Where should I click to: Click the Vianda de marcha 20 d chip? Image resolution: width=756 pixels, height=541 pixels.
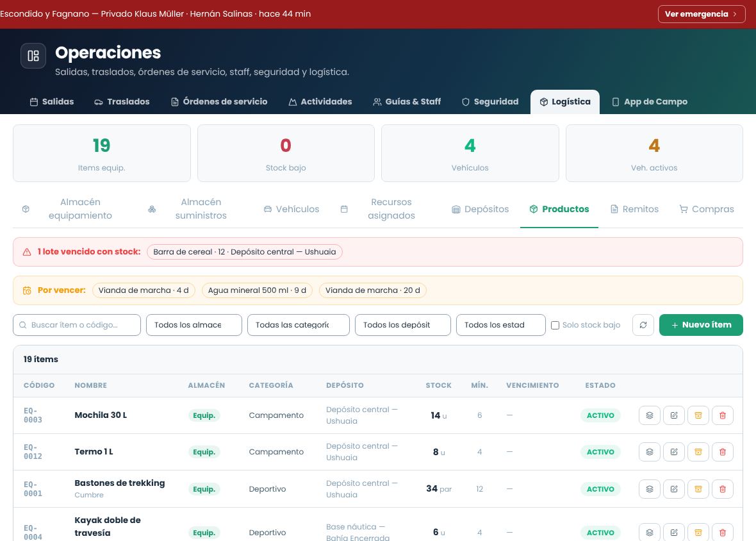[x=373, y=290]
